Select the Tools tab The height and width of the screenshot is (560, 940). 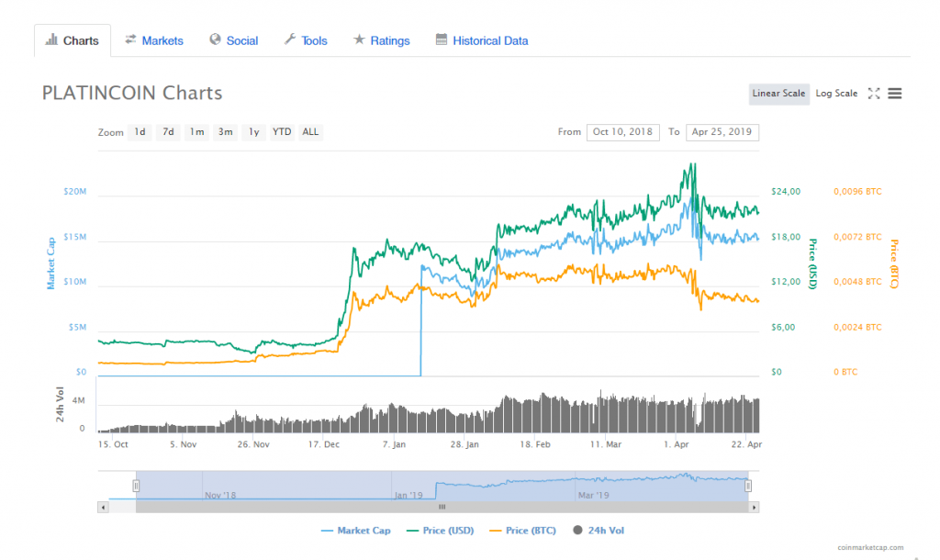pos(306,40)
